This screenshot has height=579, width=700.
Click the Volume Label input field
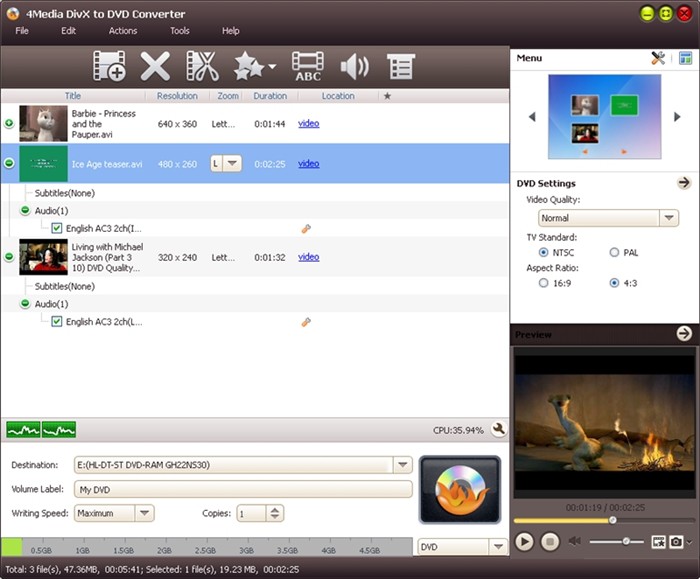pyautogui.click(x=243, y=489)
